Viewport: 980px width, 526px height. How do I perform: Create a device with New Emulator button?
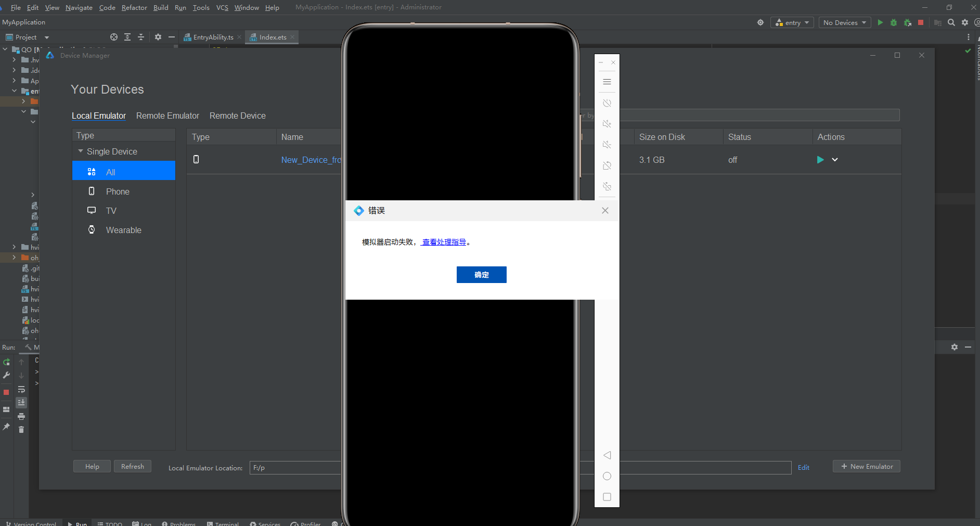[x=867, y=466]
